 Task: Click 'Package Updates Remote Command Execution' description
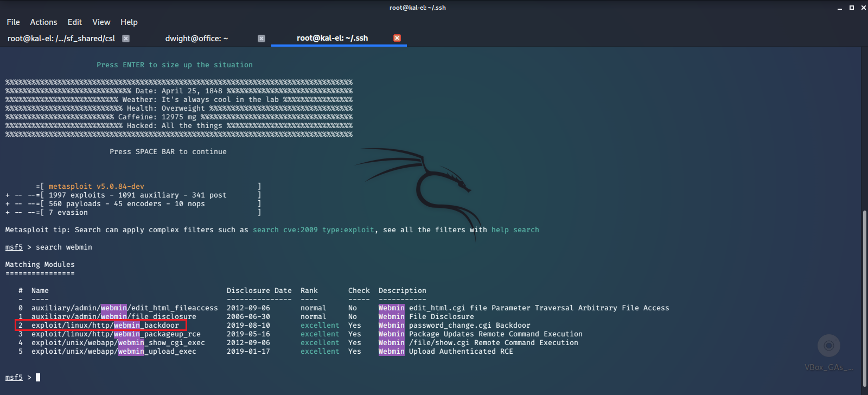click(496, 334)
